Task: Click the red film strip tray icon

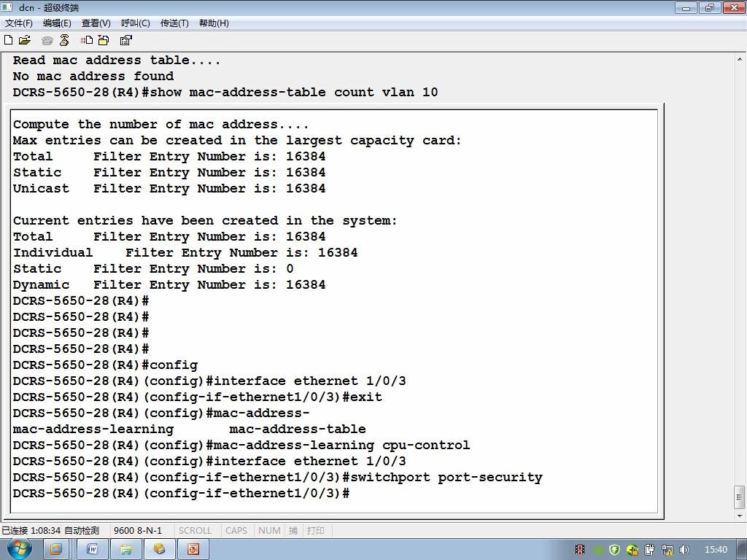Action: [580, 550]
